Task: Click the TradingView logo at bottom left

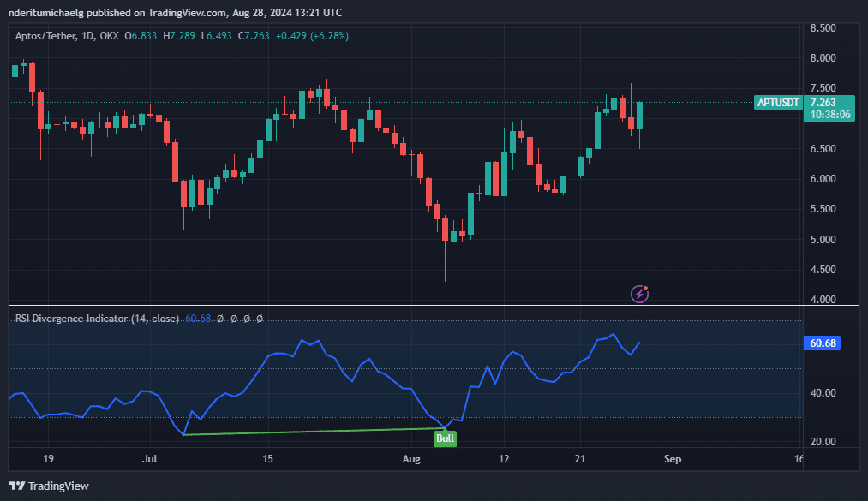Action: (49, 486)
